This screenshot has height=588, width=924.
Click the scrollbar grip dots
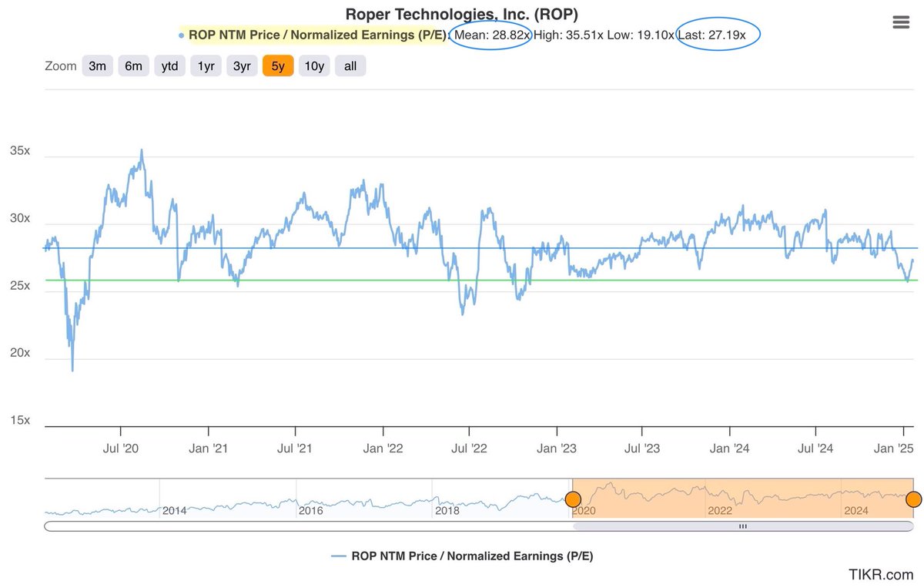742,526
